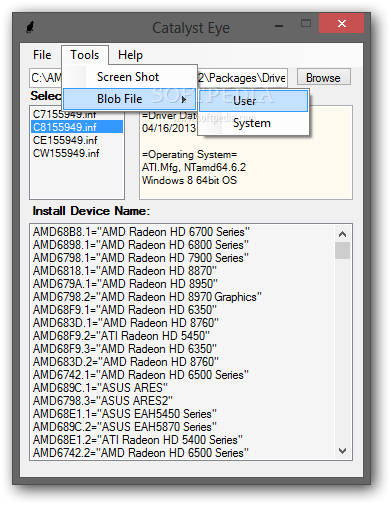Viewport: 391px width, 505px height.
Task: Maximize the Catalyst Eye window
Action: point(306,23)
